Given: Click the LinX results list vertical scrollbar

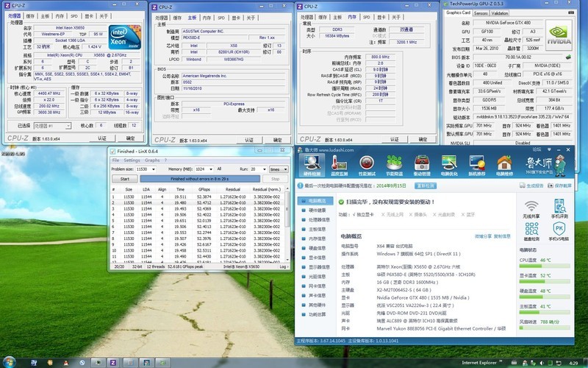Looking at the screenshot, I should [287, 224].
